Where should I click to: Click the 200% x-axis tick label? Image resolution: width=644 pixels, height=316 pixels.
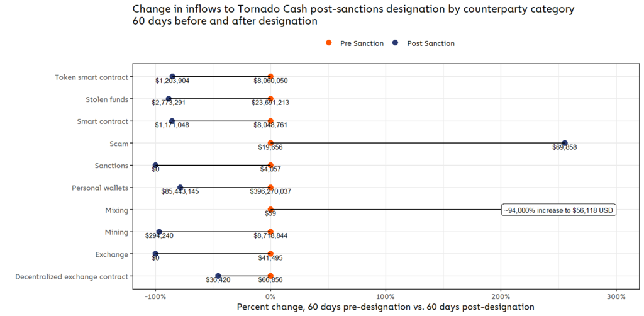pos(501,296)
